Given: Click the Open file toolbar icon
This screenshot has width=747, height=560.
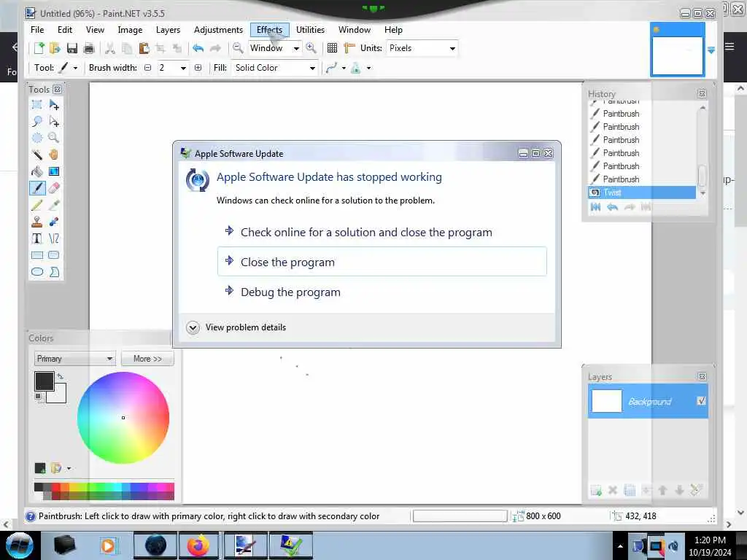Looking at the screenshot, I should tap(55, 48).
